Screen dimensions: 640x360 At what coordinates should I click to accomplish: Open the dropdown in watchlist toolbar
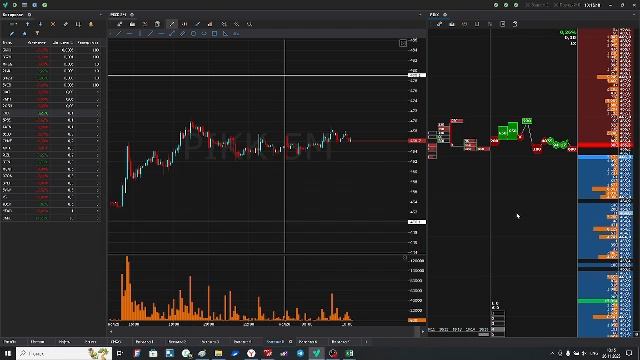pyautogui.click(x=13, y=24)
